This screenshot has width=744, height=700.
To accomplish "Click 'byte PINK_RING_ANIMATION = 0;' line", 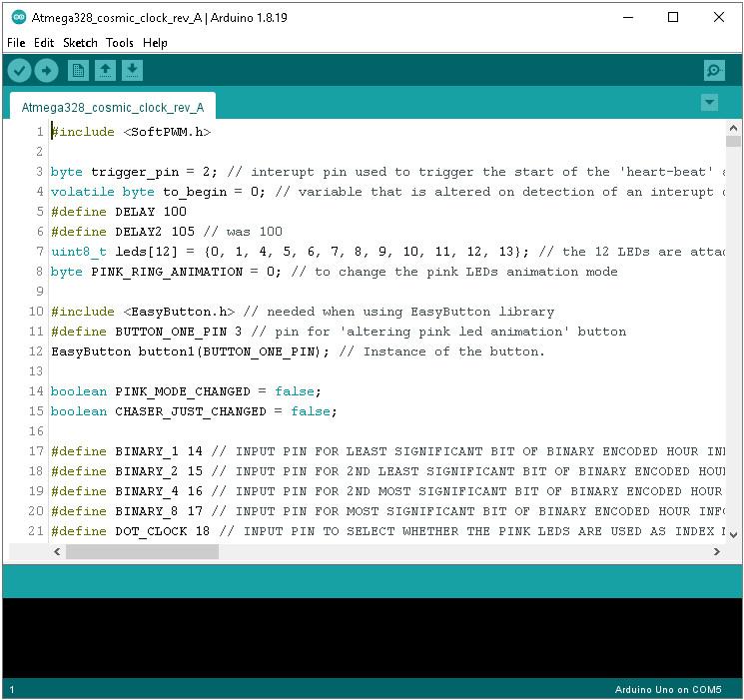I will 166,272.
